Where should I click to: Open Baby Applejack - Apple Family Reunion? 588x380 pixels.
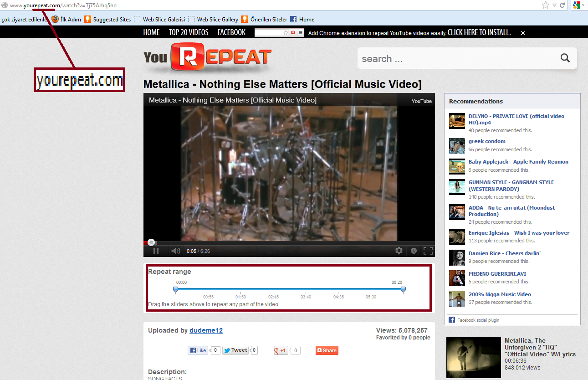(518, 162)
